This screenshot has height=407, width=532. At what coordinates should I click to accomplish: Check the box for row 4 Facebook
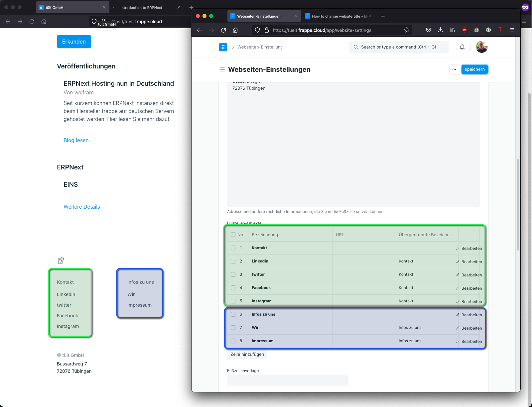[x=233, y=288]
